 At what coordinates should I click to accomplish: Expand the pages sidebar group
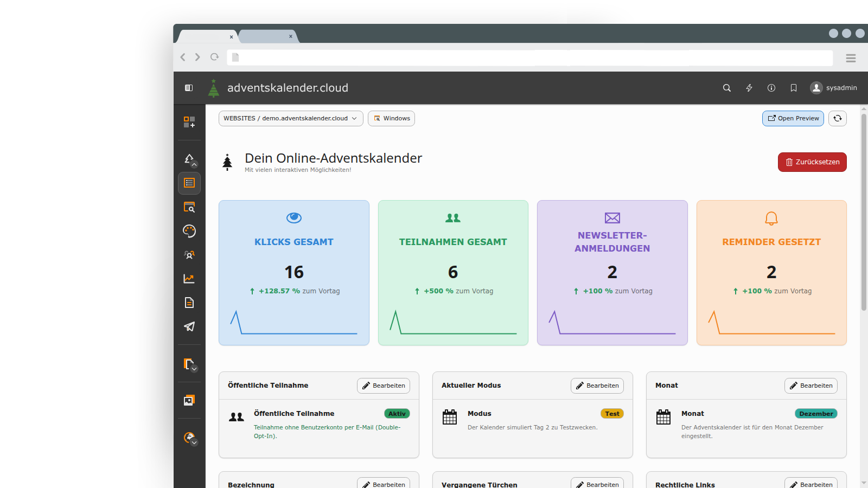tap(190, 365)
